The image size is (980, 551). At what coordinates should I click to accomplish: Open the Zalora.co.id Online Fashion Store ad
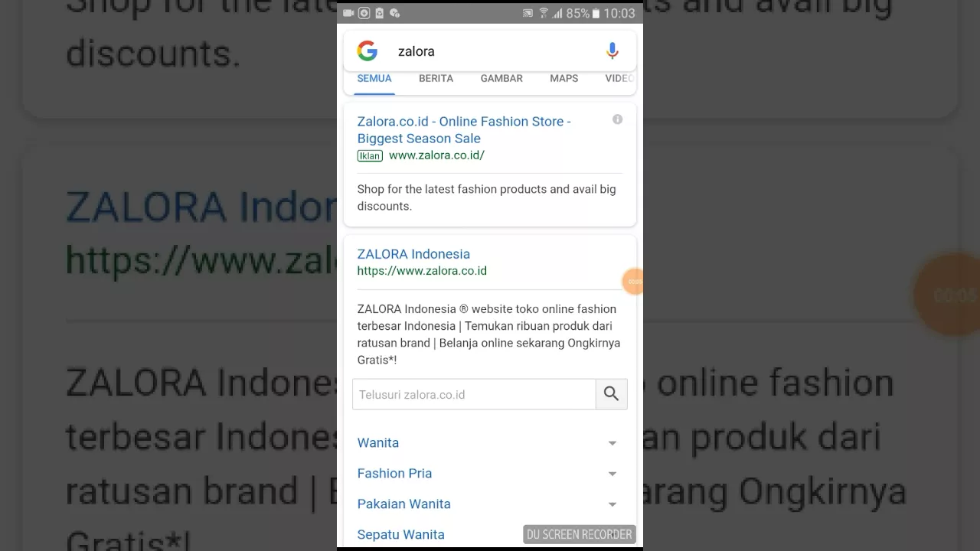tap(464, 129)
